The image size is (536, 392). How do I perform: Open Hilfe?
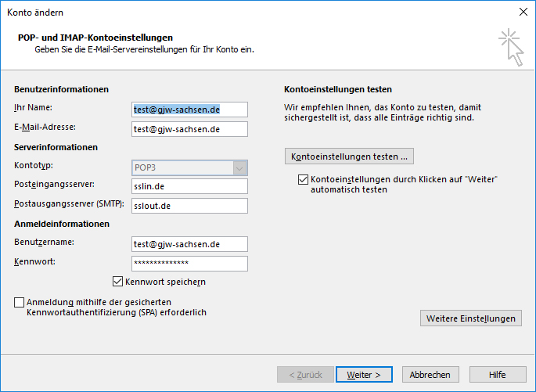[498, 375]
